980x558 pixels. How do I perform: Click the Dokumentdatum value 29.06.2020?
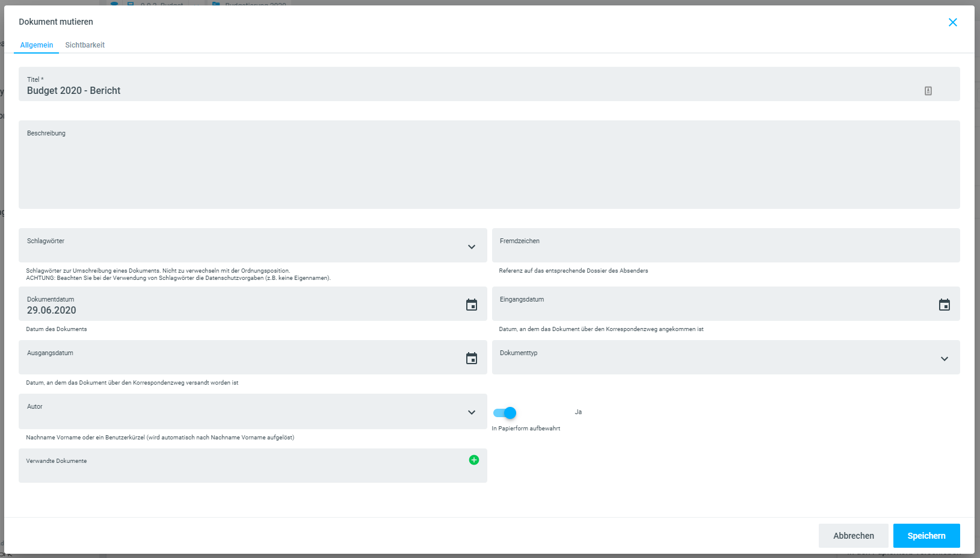tap(52, 311)
